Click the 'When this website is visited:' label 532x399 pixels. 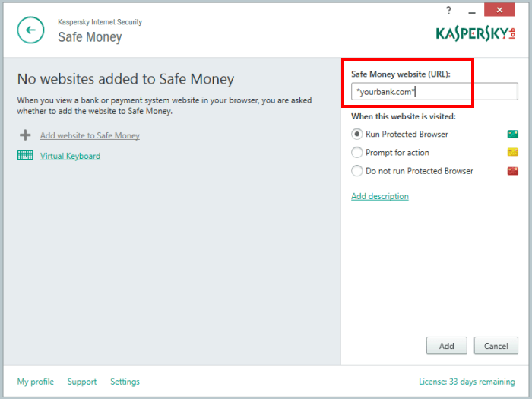404,116
